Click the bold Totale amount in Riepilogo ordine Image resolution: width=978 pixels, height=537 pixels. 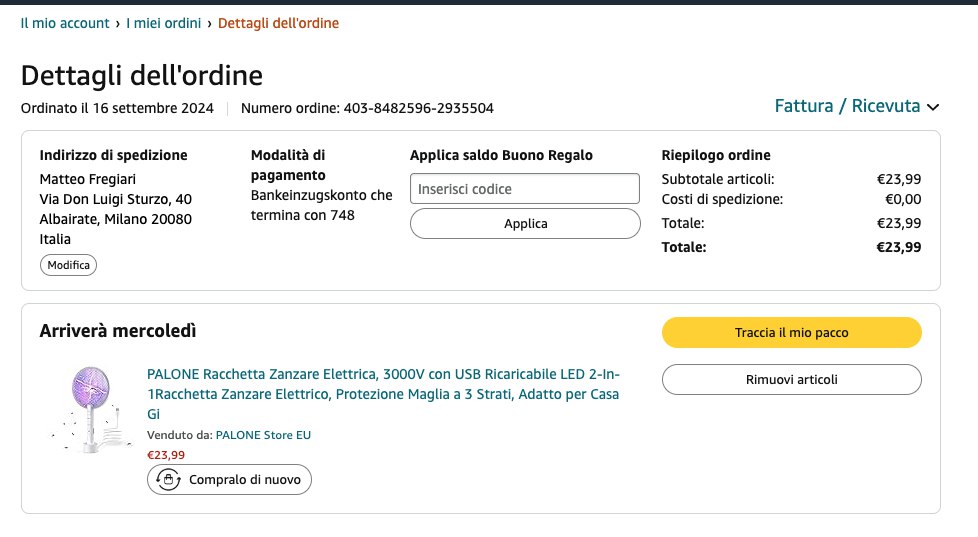(x=898, y=247)
